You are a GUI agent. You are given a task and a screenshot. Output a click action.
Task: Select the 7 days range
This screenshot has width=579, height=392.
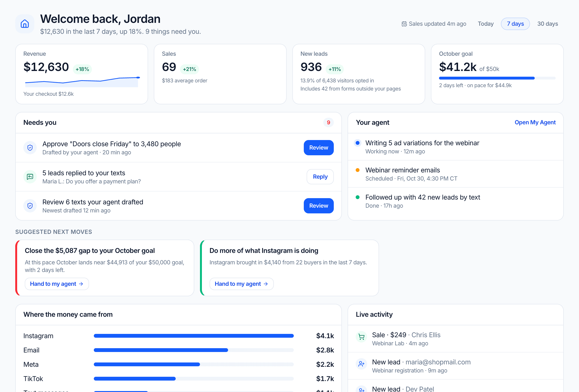[x=515, y=24]
